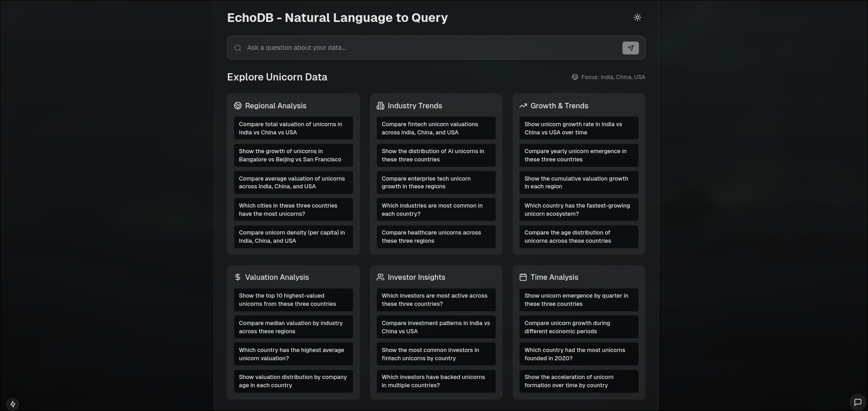Choose 'highest average unicorn valuation' query
The width and height of the screenshot is (868, 411).
293,354
